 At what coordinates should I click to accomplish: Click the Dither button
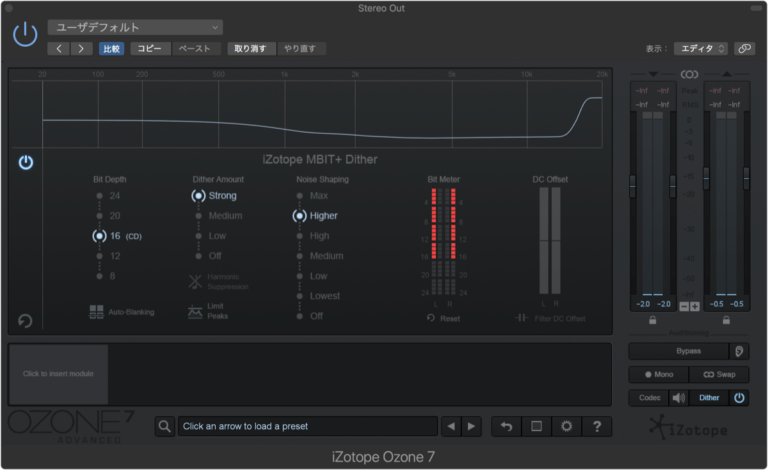709,398
